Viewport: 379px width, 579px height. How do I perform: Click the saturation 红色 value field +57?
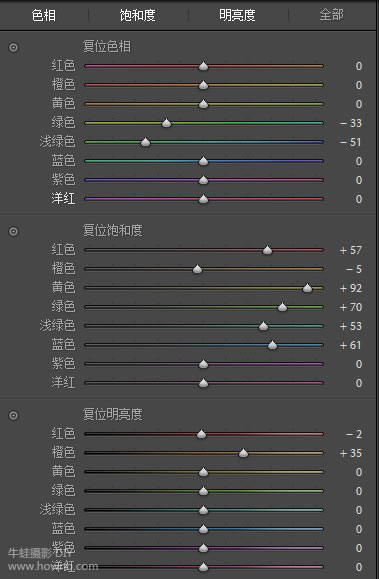coord(351,250)
